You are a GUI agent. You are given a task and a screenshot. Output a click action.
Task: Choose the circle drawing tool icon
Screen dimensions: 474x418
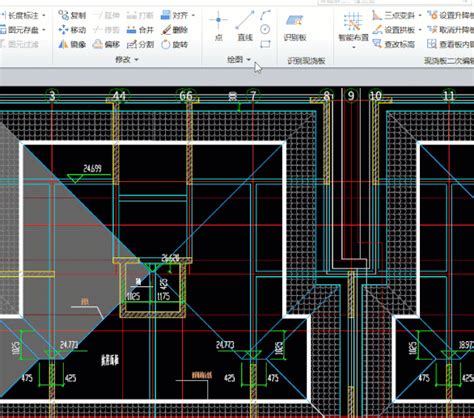[265, 30]
